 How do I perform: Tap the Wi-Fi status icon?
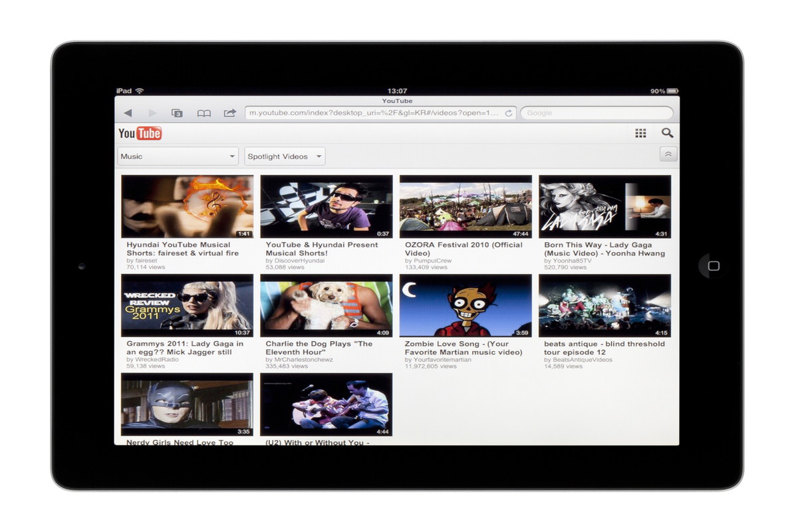(x=140, y=91)
